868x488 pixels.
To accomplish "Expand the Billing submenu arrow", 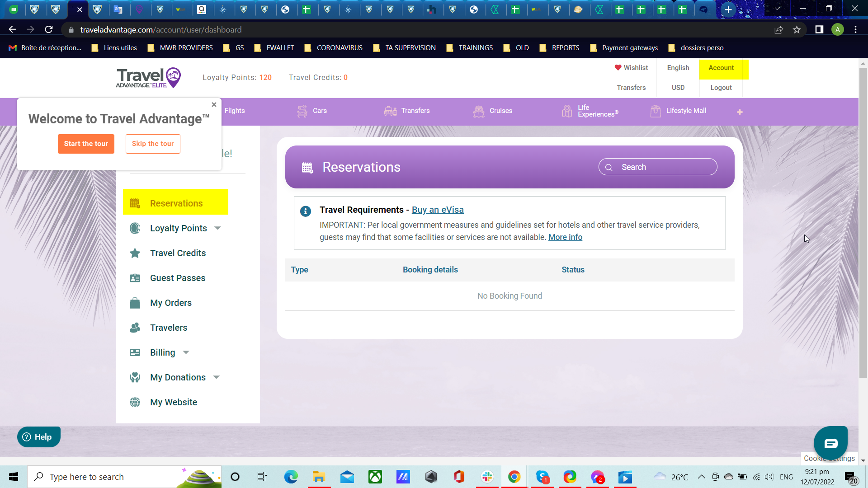I will click(186, 352).
